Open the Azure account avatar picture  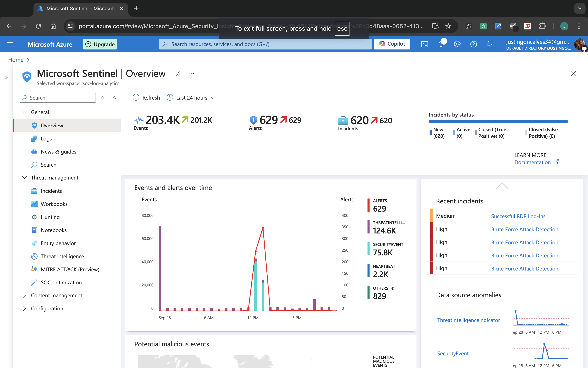[x=580, y=44]
